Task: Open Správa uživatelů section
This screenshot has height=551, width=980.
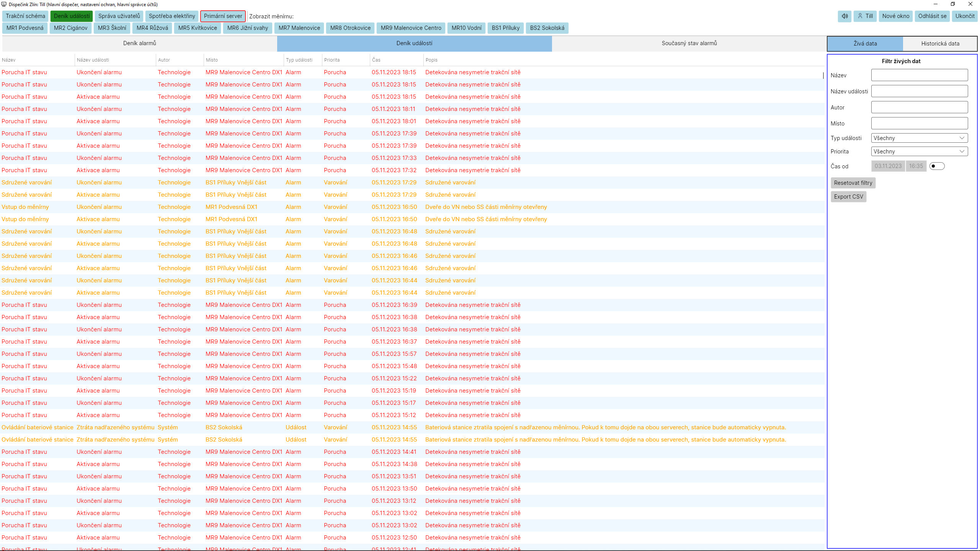Action: point(119,16)
